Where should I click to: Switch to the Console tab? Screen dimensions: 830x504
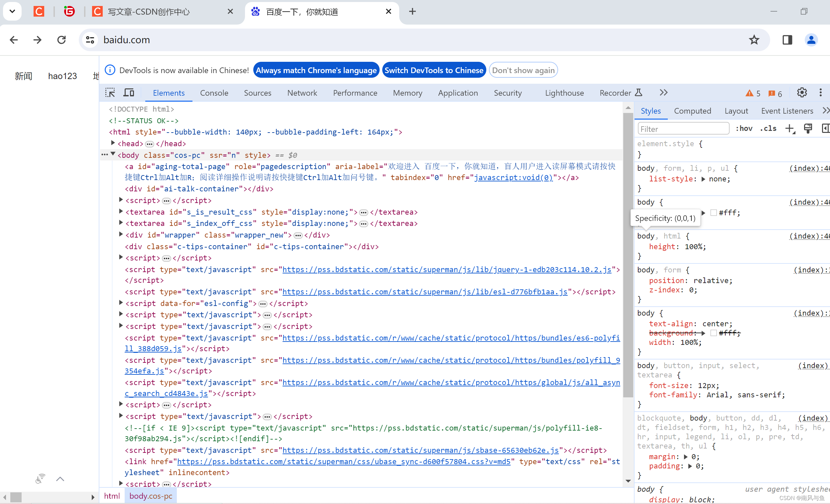tap(214, 93)
